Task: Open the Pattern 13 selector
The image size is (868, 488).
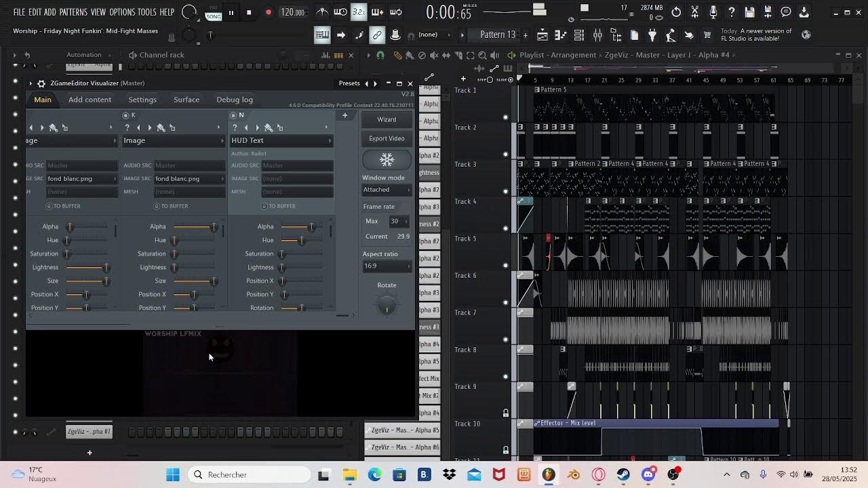Action: point(498,35)
